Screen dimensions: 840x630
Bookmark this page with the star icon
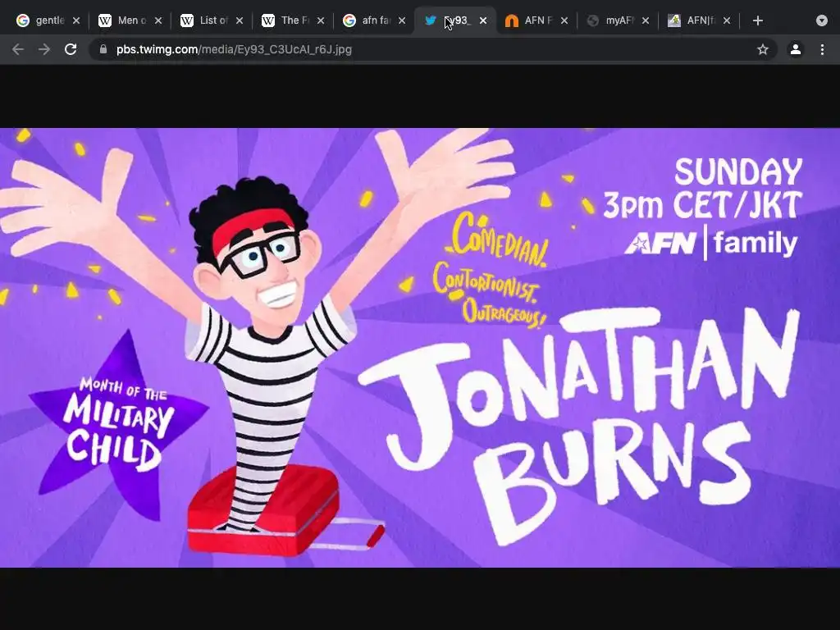coord(763,49)
